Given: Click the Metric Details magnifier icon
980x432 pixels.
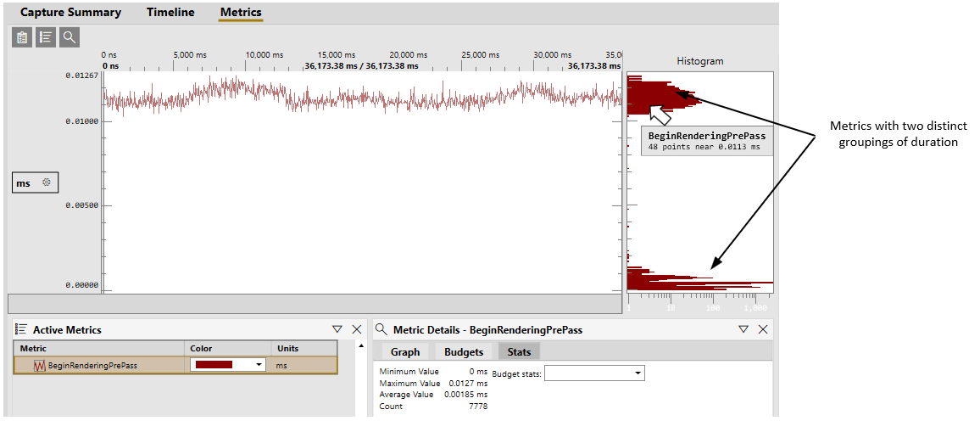Looking at the screenshot, I should (381, 329).
